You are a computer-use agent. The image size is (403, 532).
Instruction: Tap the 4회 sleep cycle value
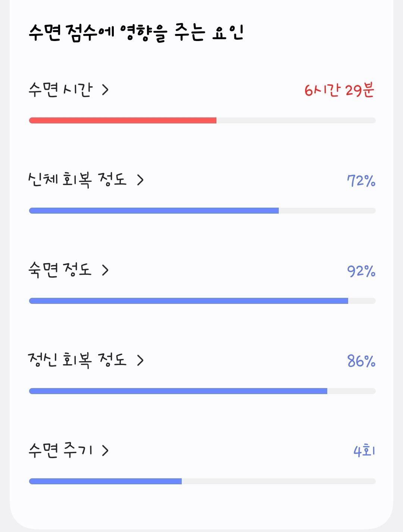(x=364, y=451)
